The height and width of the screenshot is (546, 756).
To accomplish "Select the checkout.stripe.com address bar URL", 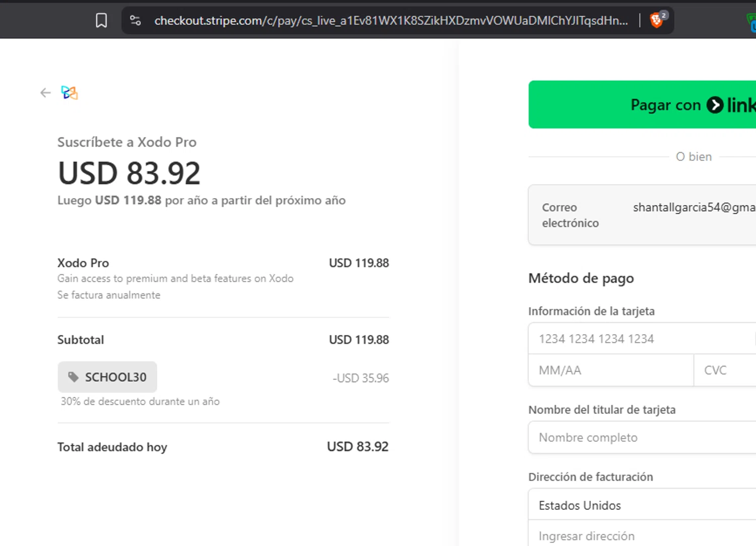I will point(391,21).
